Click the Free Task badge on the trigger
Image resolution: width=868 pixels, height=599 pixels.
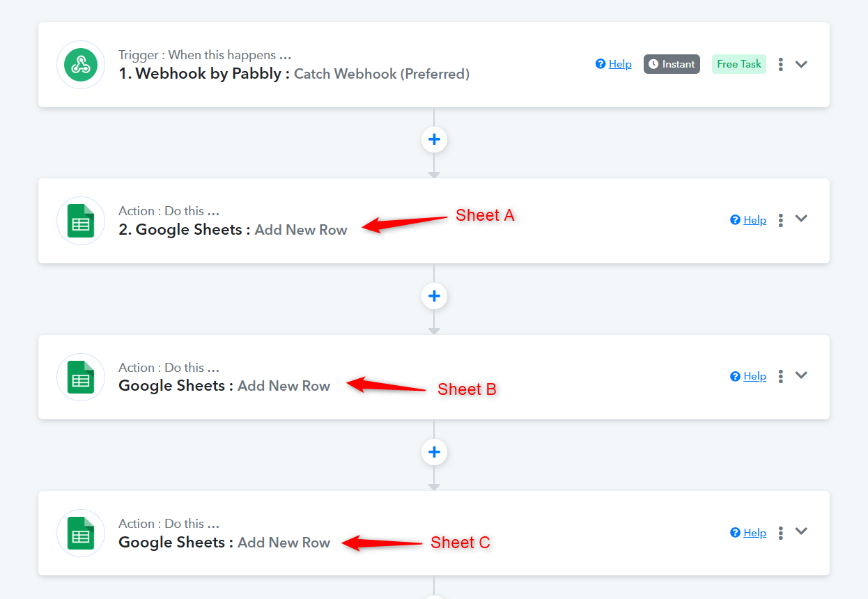coord(739,64)
